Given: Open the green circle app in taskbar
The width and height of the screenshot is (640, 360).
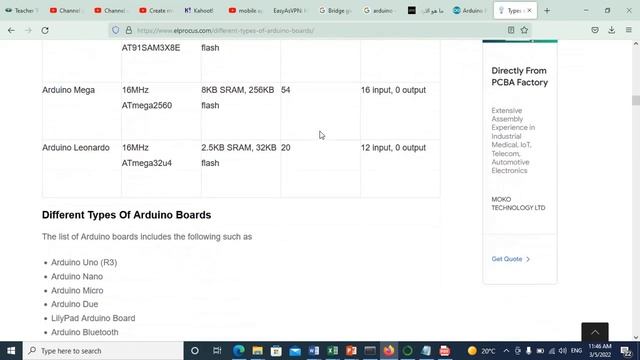Looking at the screenshot, I should tap(407, 351).
